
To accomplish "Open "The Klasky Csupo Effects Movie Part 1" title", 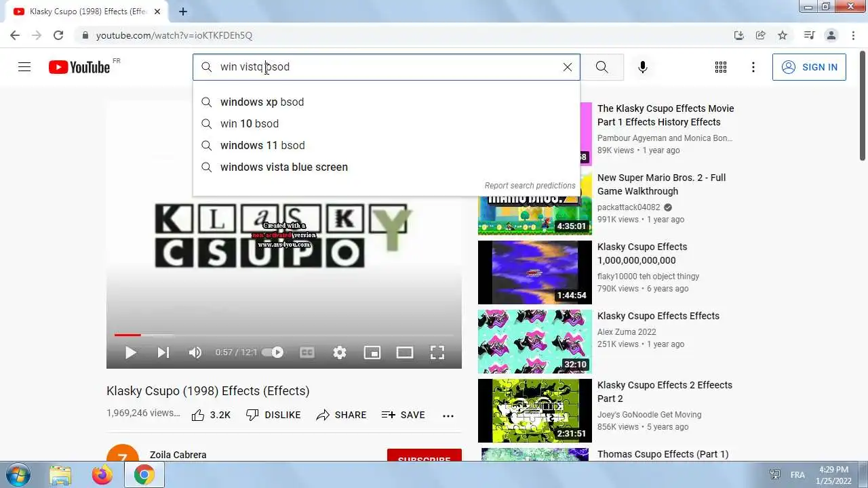I will coord(666,115).
